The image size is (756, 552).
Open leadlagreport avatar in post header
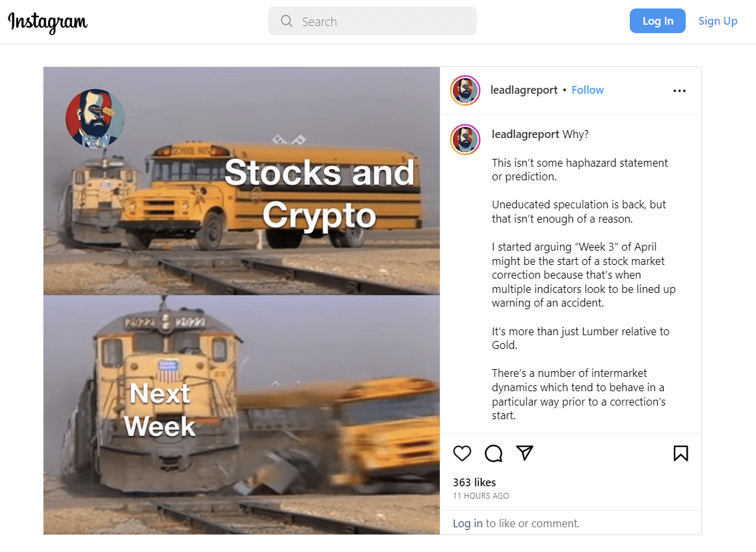pos(465,90)
